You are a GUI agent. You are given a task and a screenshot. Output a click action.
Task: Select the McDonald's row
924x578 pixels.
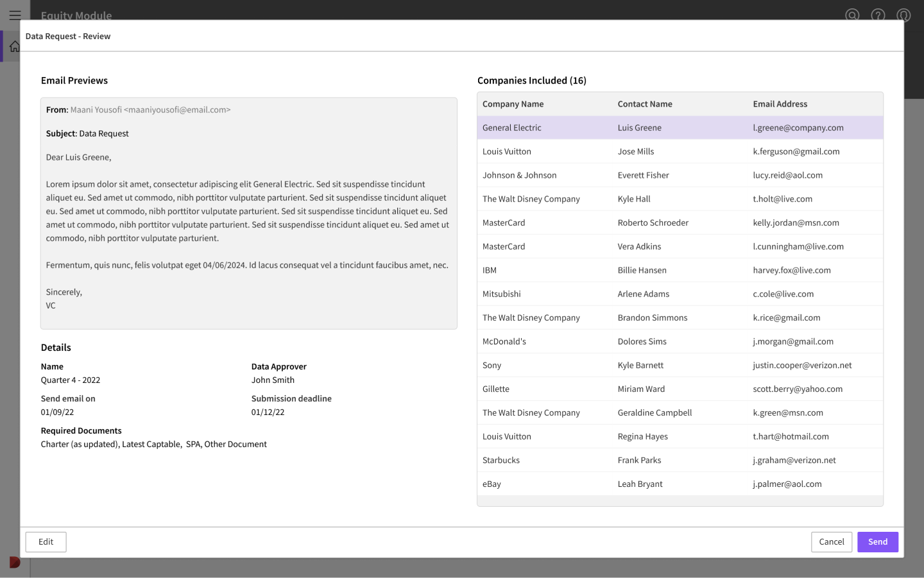(680, 341)
